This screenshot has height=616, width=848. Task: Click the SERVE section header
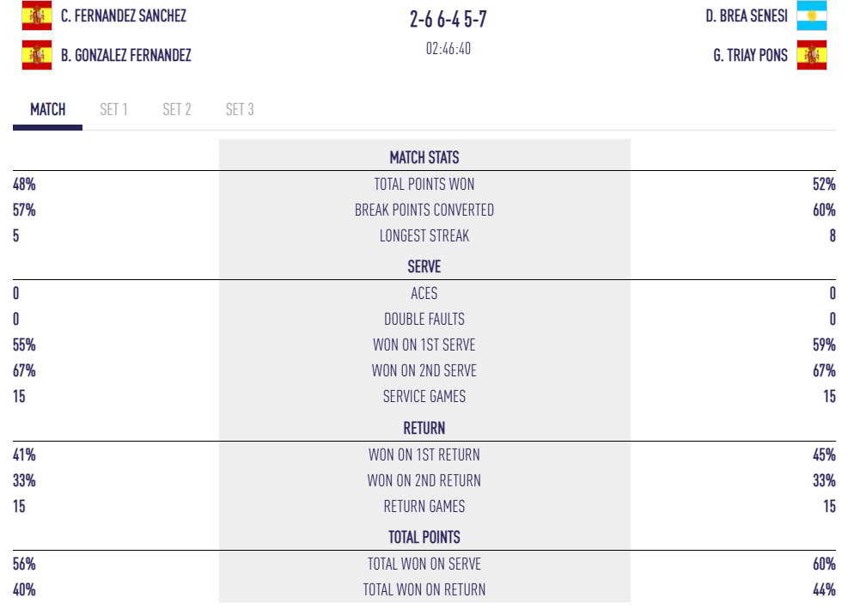(424, 266)
